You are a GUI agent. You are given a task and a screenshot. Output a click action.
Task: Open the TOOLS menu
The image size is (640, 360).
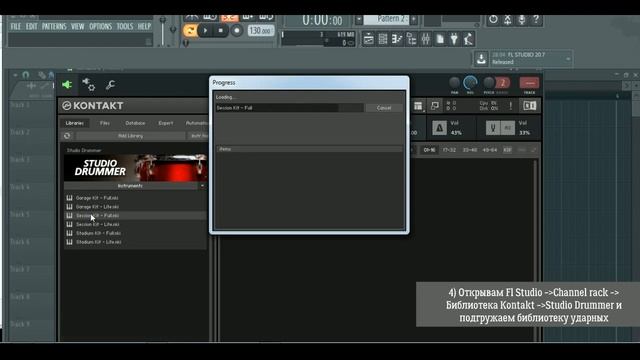[x=124, y=27]
